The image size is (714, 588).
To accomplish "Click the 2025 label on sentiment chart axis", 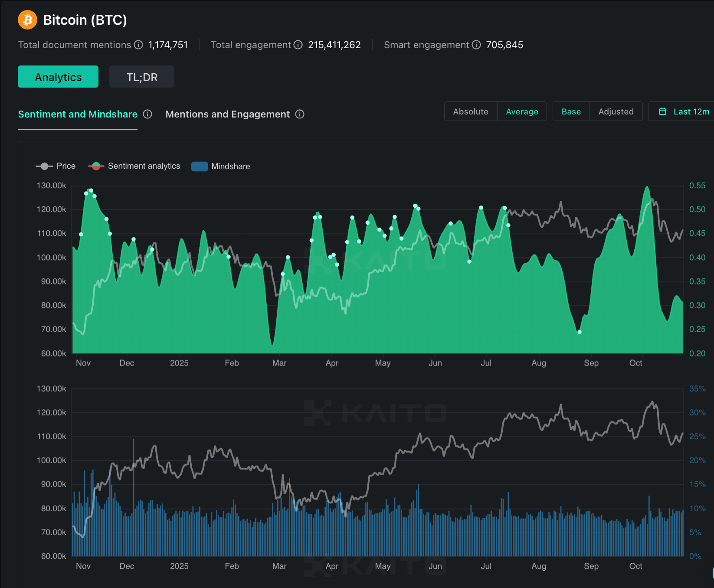I will click(x=179, y=363).
